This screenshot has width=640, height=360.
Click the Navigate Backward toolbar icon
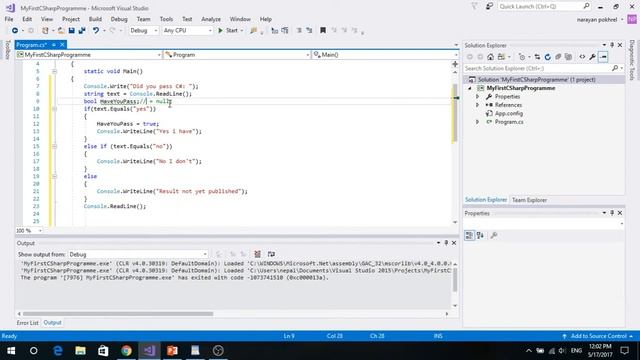[15, 31]
